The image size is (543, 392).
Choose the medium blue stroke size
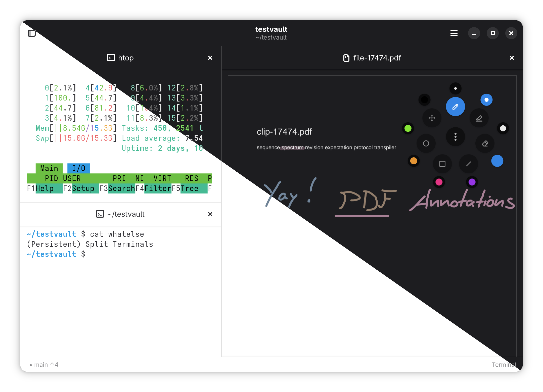[x=486, y=100]
